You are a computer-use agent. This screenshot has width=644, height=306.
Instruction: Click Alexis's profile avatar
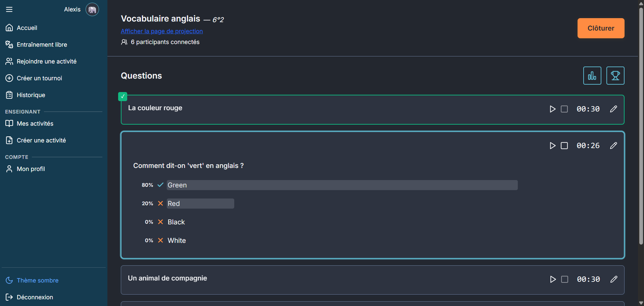92,9
